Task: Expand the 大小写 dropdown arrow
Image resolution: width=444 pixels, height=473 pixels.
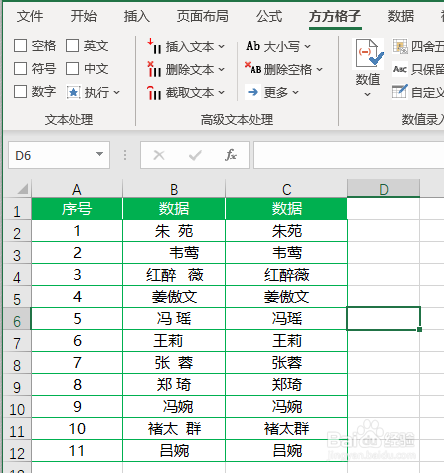Action: [x=307, y=46]
